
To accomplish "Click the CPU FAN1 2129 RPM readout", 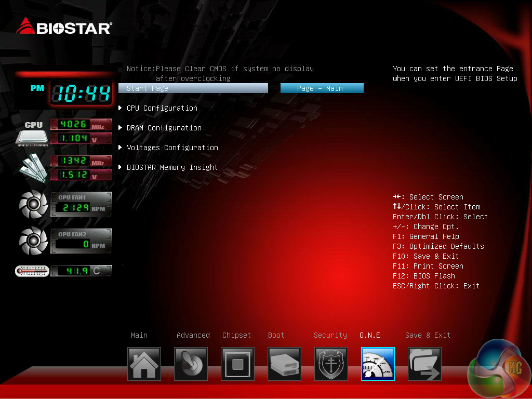I will click(x=81, y=204).
